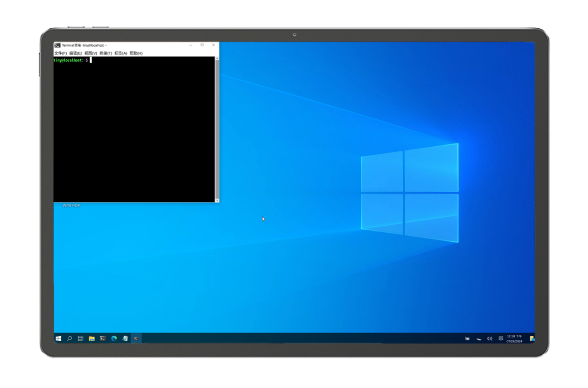Open the 文件(F) menu in Terminal
This screenshot has width=588, height=388.
(x=60, y=53)
